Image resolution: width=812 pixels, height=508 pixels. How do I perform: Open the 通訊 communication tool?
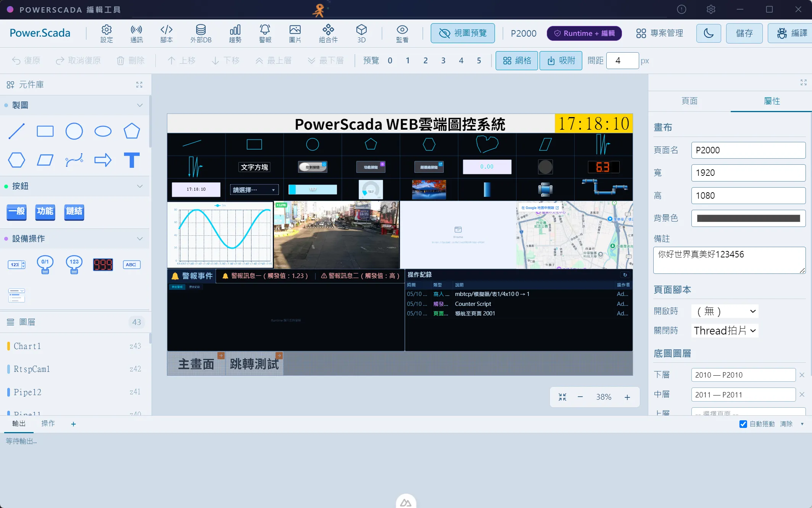click(x=136, y=34)
